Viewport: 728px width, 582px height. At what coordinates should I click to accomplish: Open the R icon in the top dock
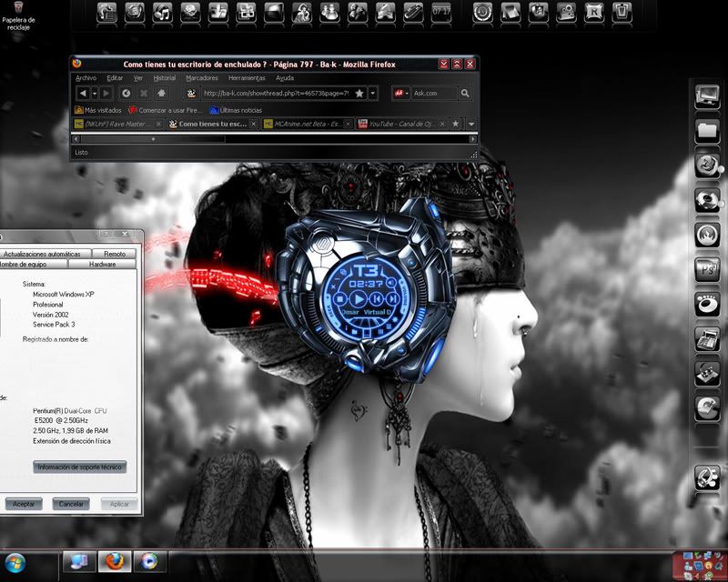tap(594, 13)
